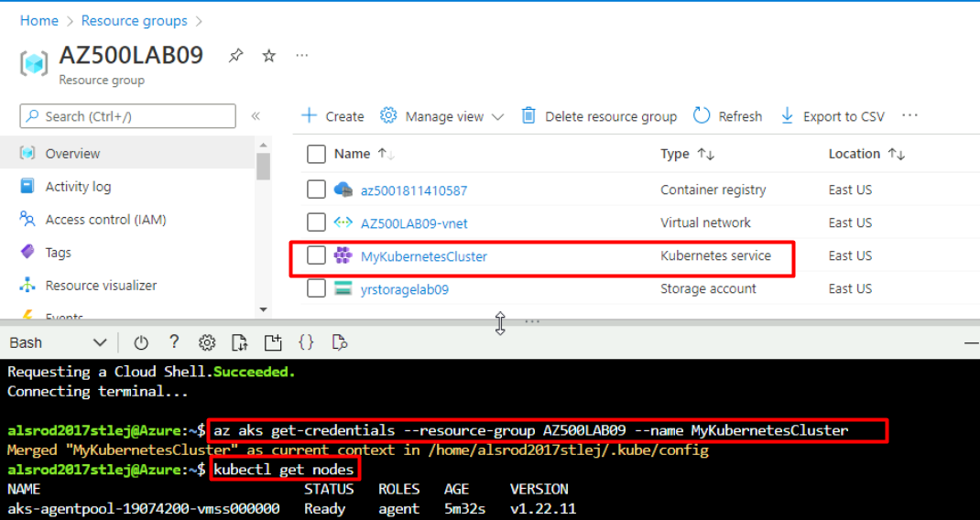Click the Kubernetes icon for MyKubernetesCluster
This screenshot has height=520, width=980.
[343, 255]
